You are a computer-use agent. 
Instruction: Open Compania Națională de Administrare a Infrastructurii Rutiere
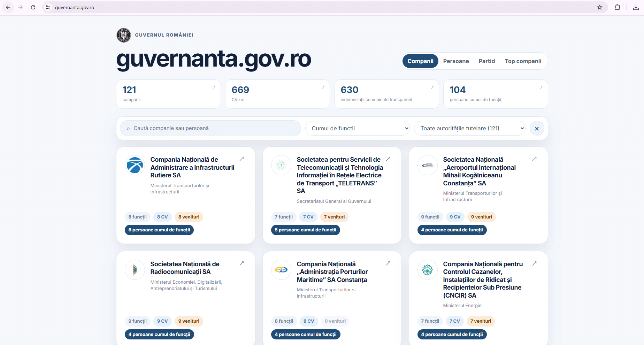coord(192,167)
